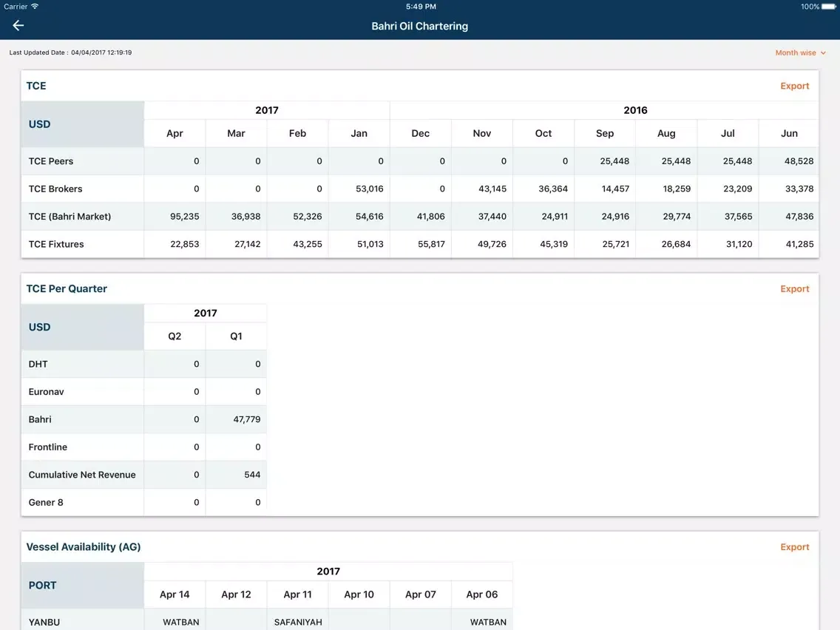Click the Frontline row label
Viewport: 840px width, 630px height.
47,447
